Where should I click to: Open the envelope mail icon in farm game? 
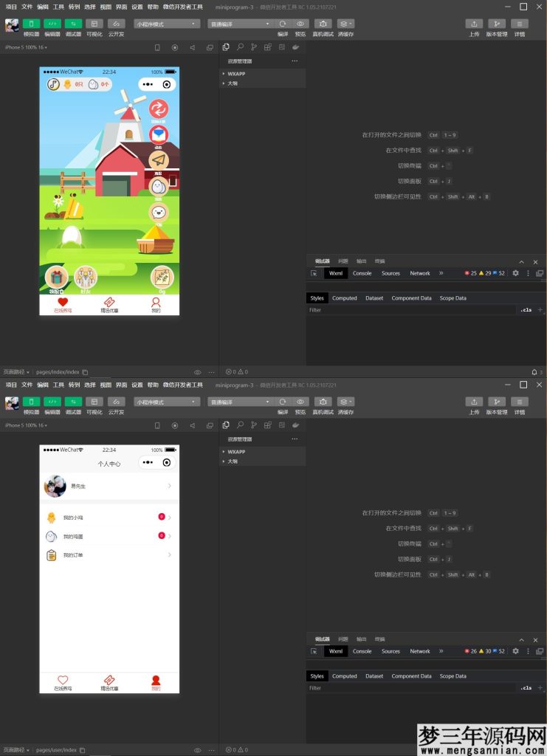(x=158, y=135)
